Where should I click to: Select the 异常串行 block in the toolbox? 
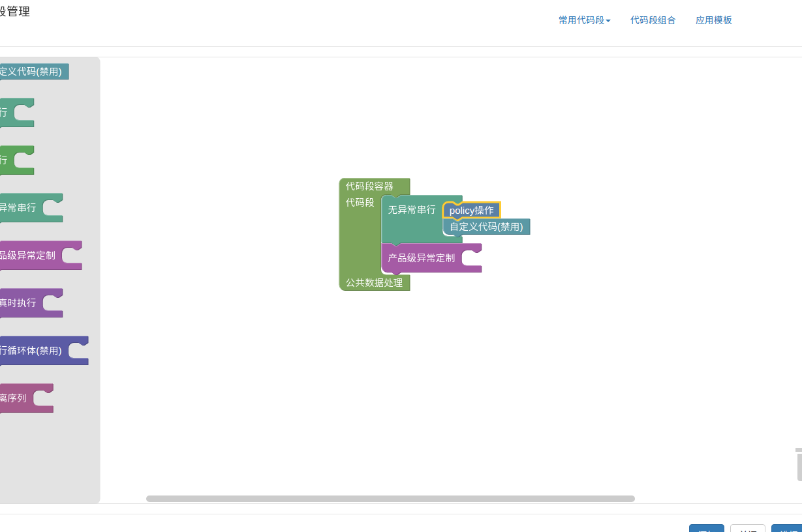coord(20,208)
